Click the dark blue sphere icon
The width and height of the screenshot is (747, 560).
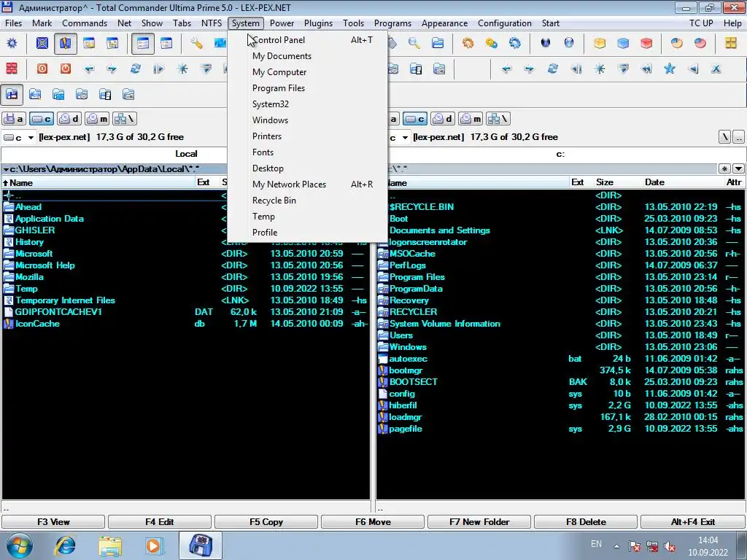[546, 43]
